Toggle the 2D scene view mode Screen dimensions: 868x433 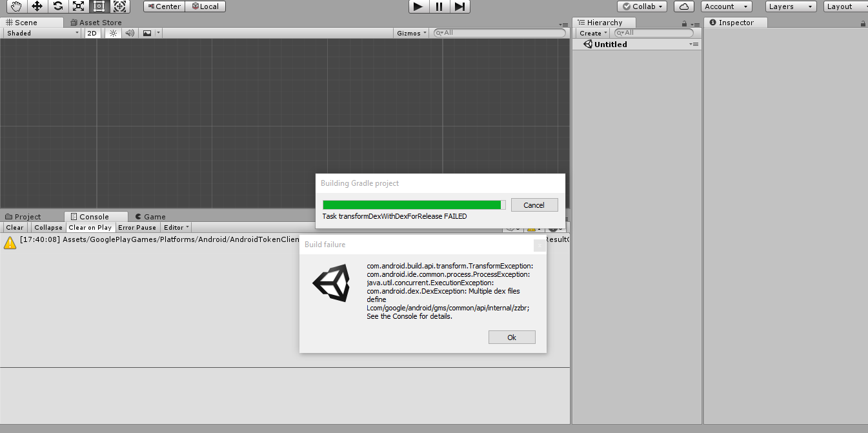click(92, 33)
